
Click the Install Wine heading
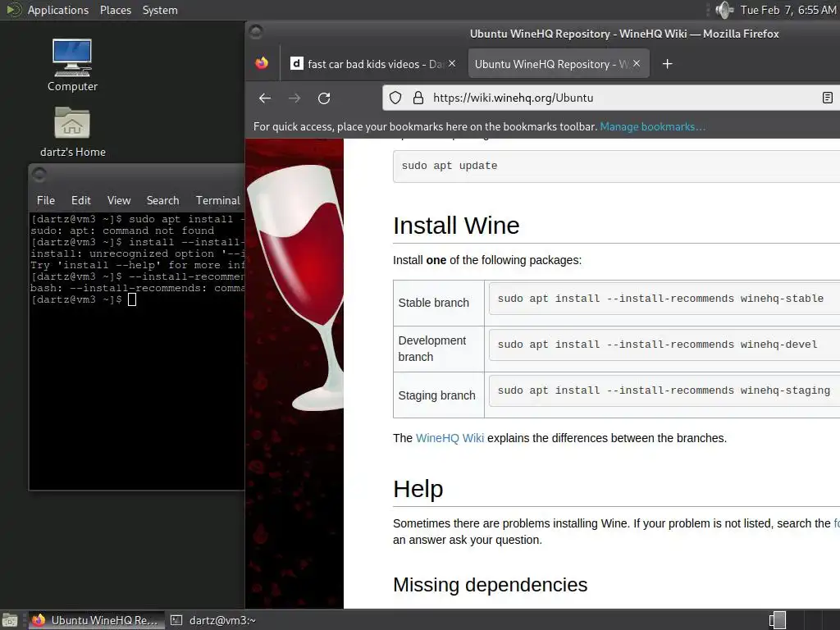[456, 226]
